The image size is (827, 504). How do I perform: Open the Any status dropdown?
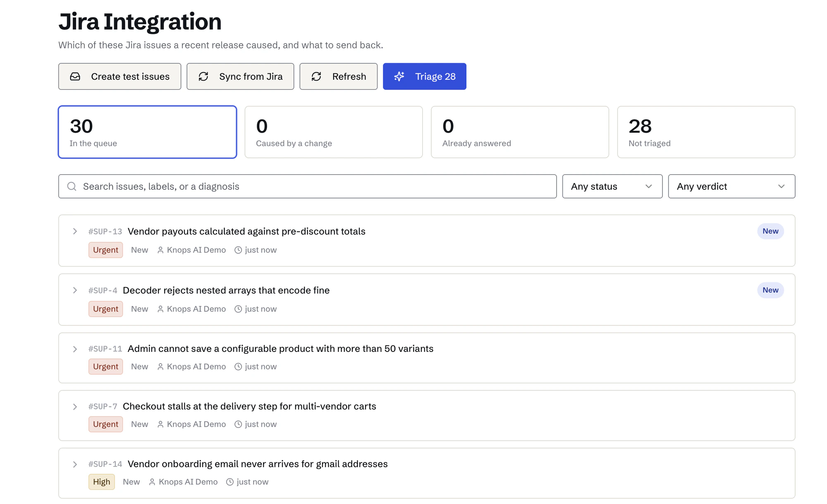coord(612,186)
